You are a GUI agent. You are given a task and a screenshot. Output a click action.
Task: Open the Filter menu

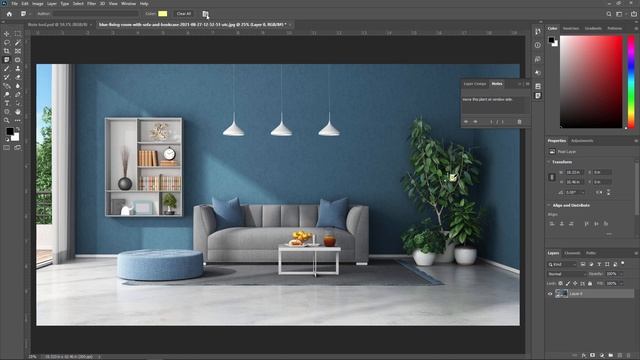coord(91,4)
